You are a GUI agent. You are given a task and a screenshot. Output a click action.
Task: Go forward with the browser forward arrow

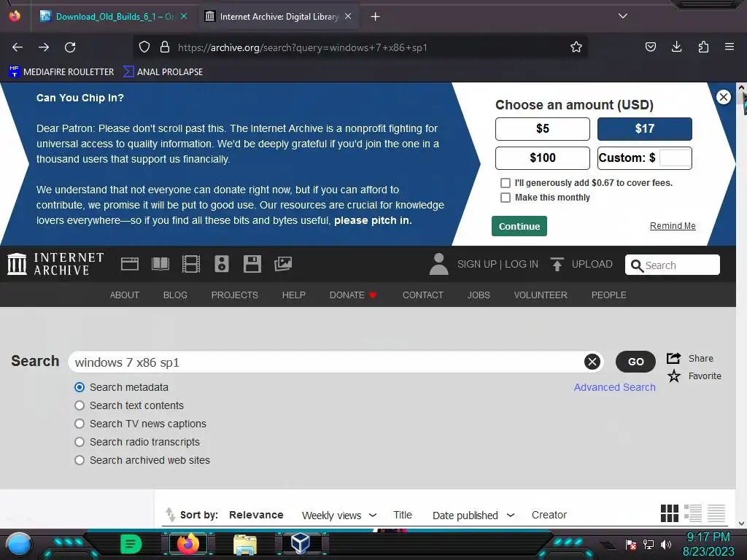(x=44, y=47)
